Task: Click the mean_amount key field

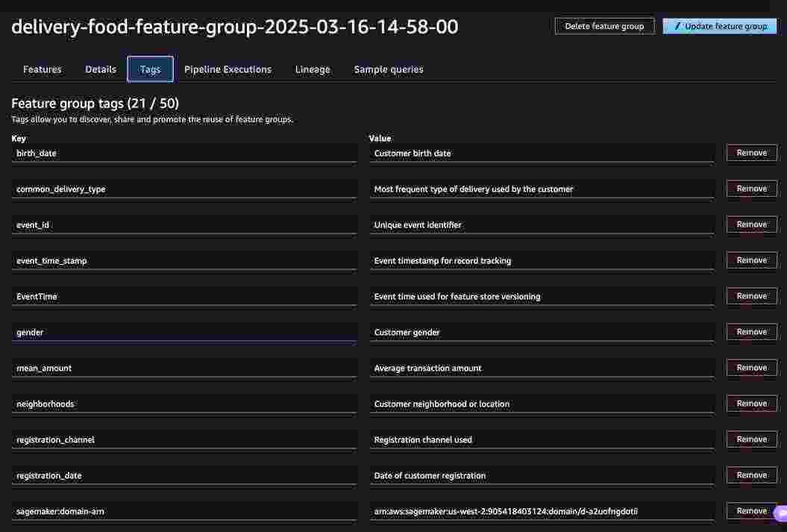Action: 184,369
